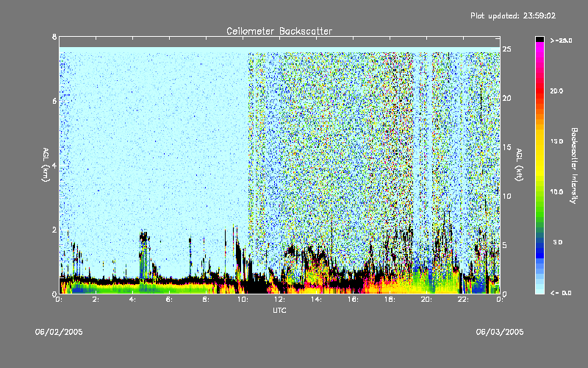Click the "20" kft tick on right axis

[506, 98]
